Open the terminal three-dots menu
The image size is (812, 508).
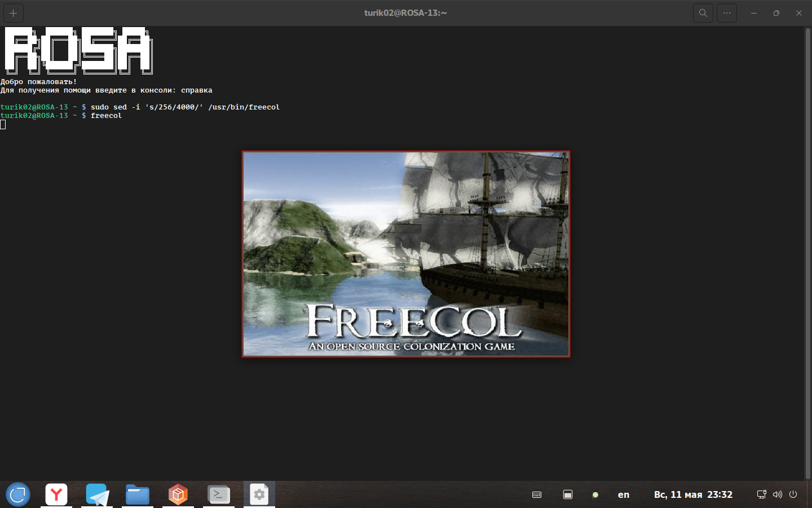[x=727, y=13]
